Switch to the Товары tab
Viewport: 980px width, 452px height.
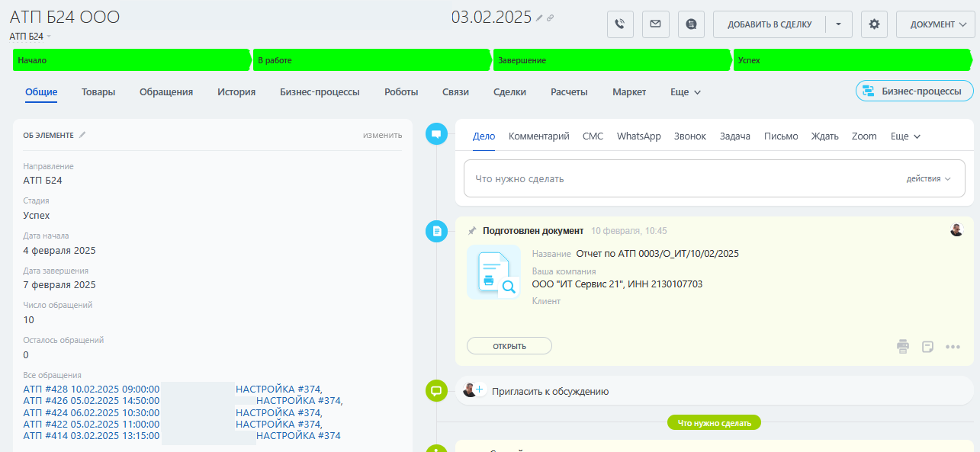click(x=98, y=92)
